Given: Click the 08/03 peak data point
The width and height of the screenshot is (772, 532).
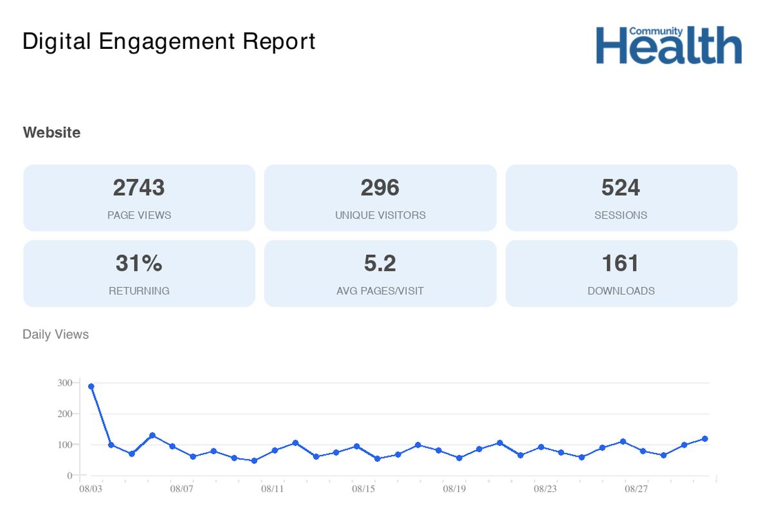Looking at the screenshot, I should pos(91,387).
